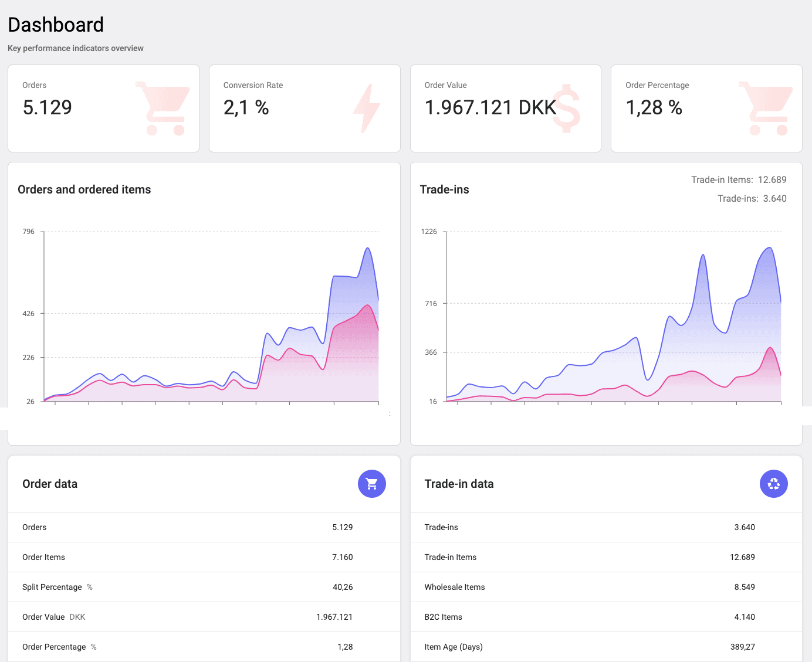Viewport: 812px width, 662px height.
Task: Click the 'Item Age (Days)' row label
Action: (454, 647)
